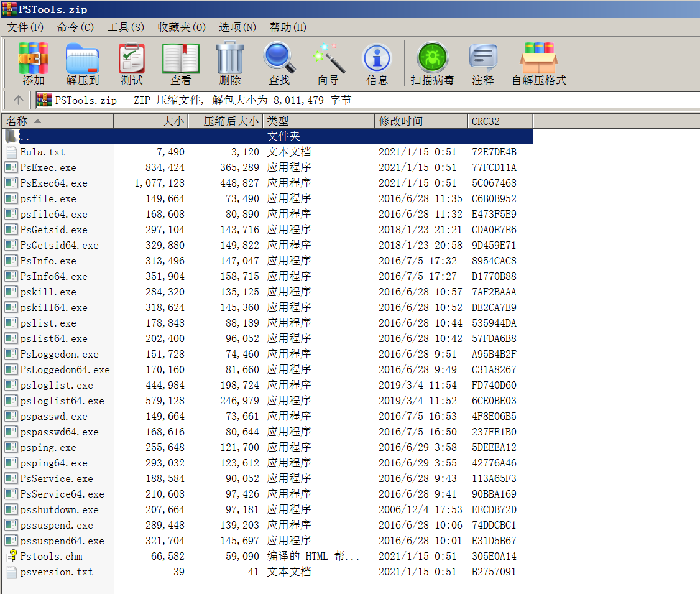
Task: Click the PSTools.zip address path field
Action: (368, 100)
